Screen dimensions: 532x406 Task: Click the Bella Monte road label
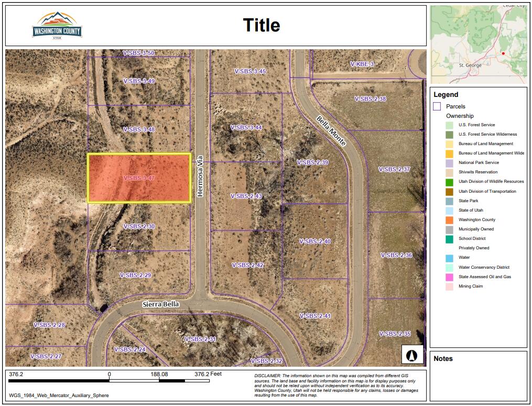pos(331,131)
